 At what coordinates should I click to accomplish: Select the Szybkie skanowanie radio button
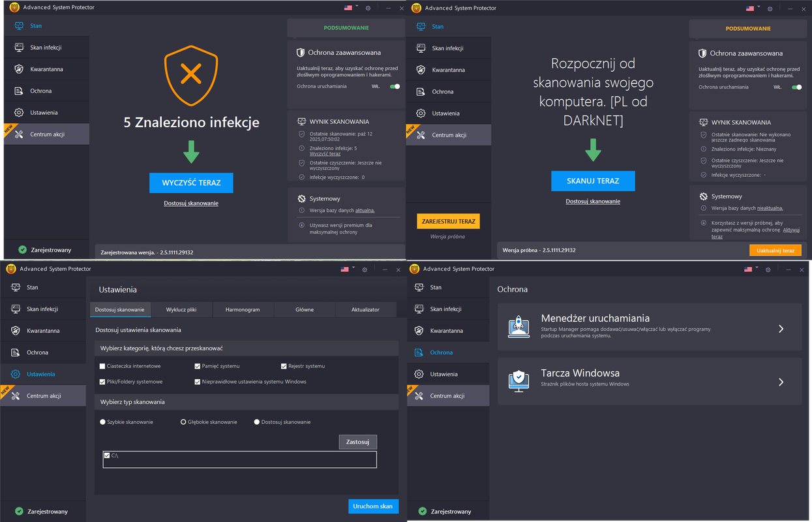103,422
